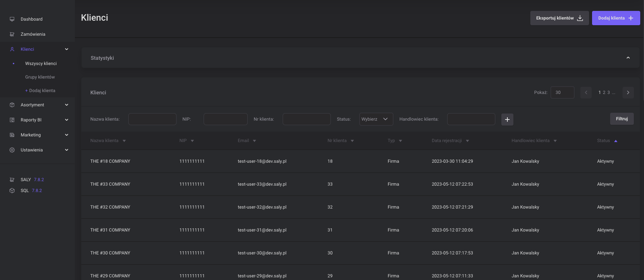This screenshot has width=644, height=280.
Task: Select Wszyscy klienci menu item
Action: coord(41,64)
